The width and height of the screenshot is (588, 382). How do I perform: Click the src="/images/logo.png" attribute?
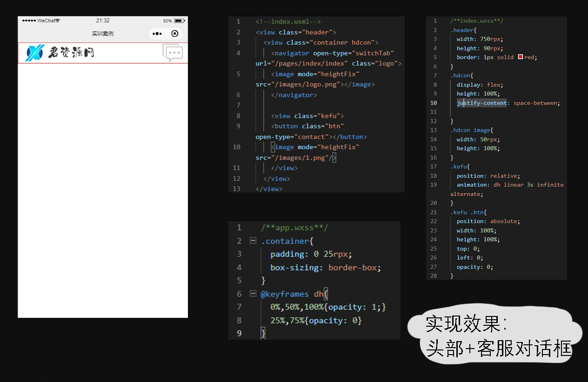[298, 85]
